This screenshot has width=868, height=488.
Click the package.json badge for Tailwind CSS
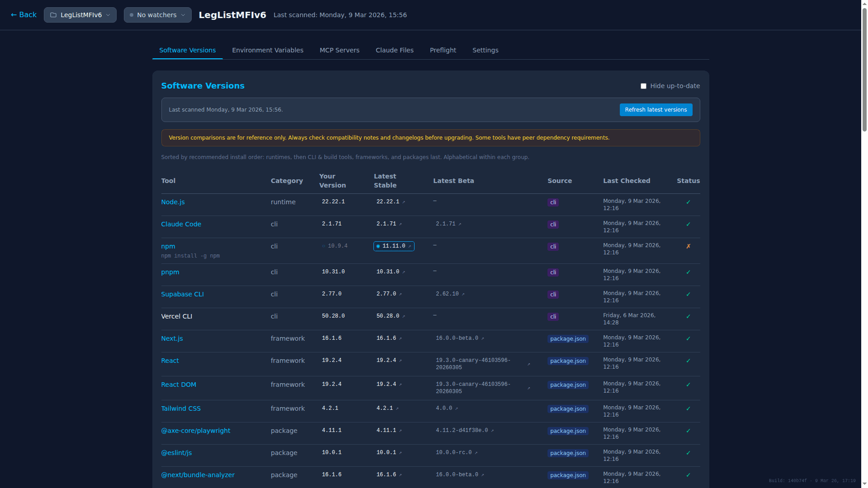coord(567,408)
